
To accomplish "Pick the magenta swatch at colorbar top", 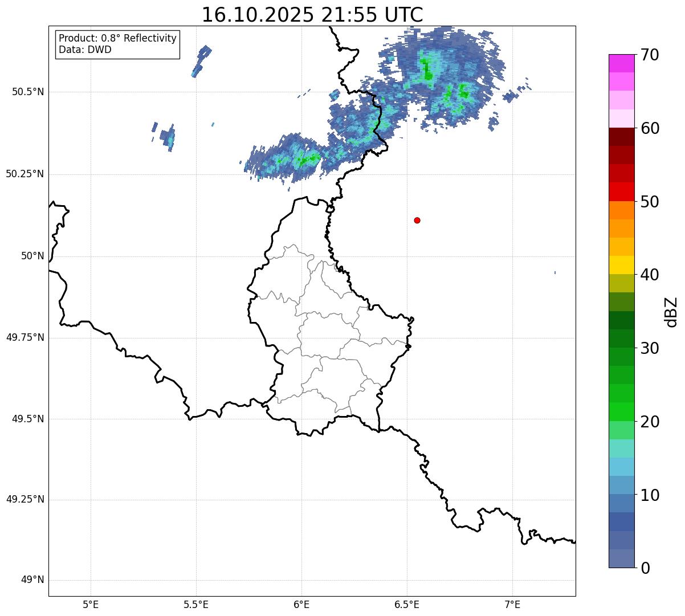I will (x=621, y=63).
